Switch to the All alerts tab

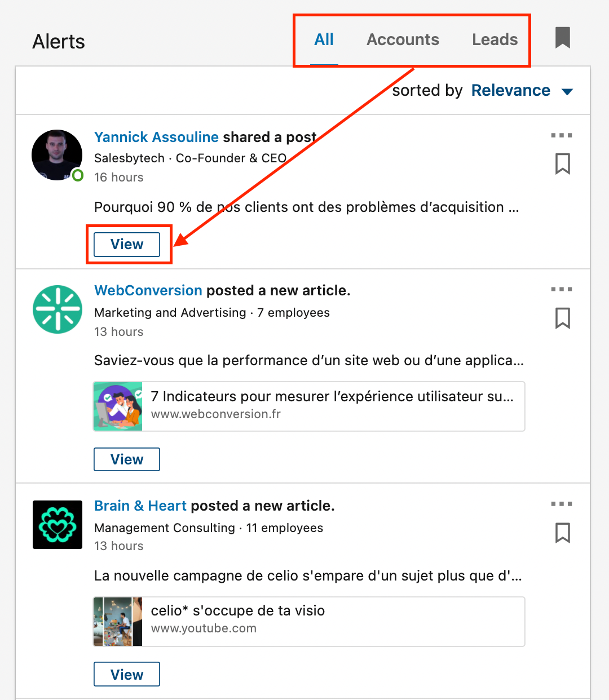(324, 39)
